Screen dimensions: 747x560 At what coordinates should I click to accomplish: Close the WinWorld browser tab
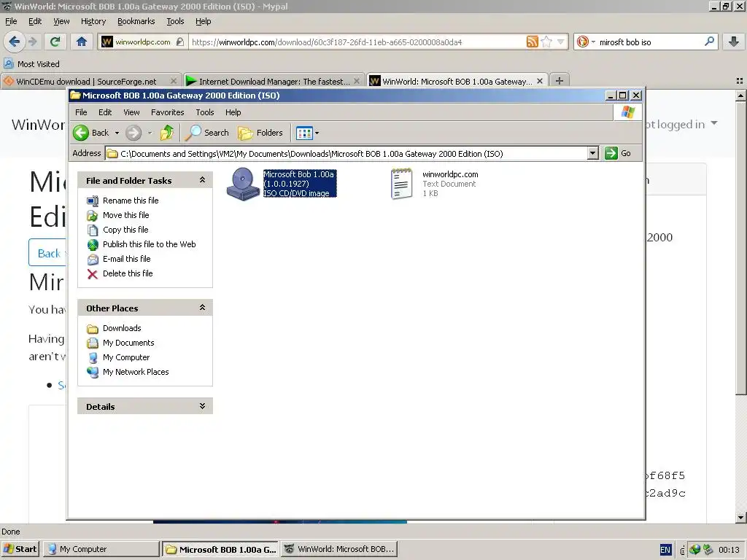[x=540, y=81]
